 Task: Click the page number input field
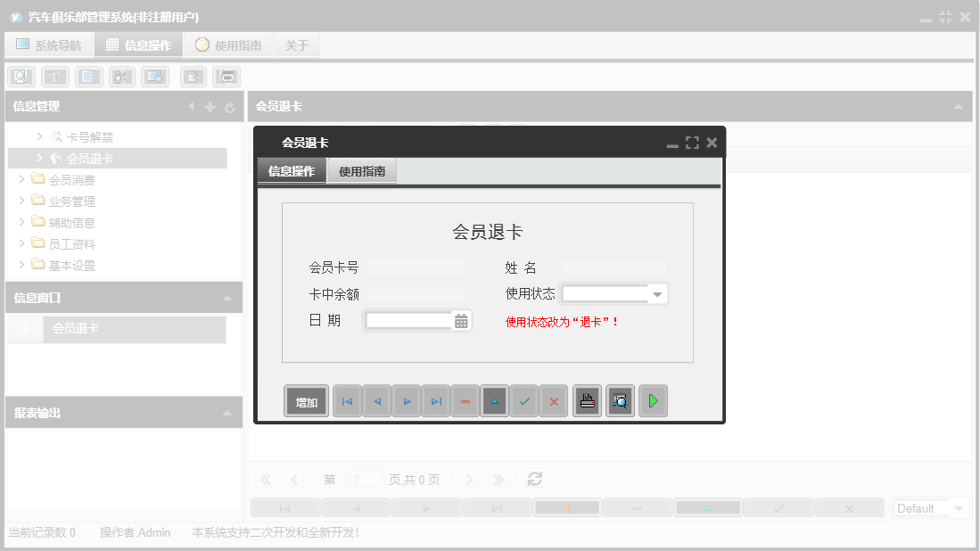click(365, 479)
